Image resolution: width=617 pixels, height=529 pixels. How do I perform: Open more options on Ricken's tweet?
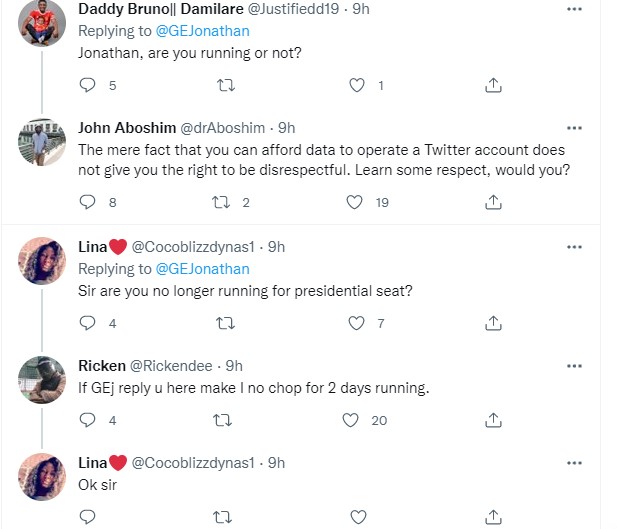click(574, 366)
